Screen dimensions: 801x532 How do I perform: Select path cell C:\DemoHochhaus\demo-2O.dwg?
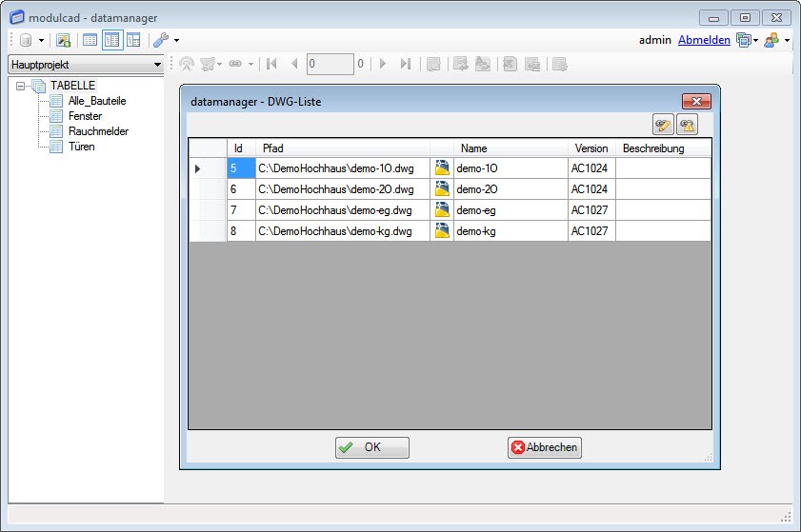(343, 188)
